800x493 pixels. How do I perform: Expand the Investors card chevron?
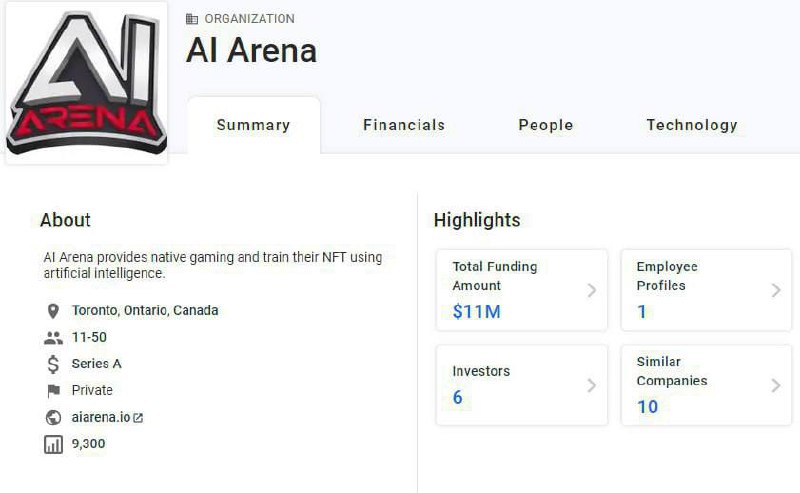click(x=591, y=385)
